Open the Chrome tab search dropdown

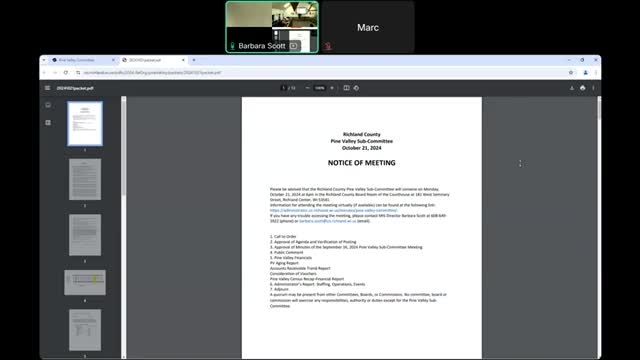click(x=44, y=60)
